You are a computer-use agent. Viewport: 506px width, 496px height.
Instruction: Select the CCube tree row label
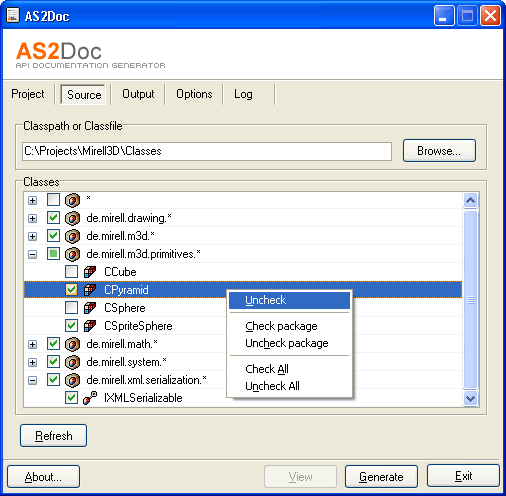click(120, 272)
